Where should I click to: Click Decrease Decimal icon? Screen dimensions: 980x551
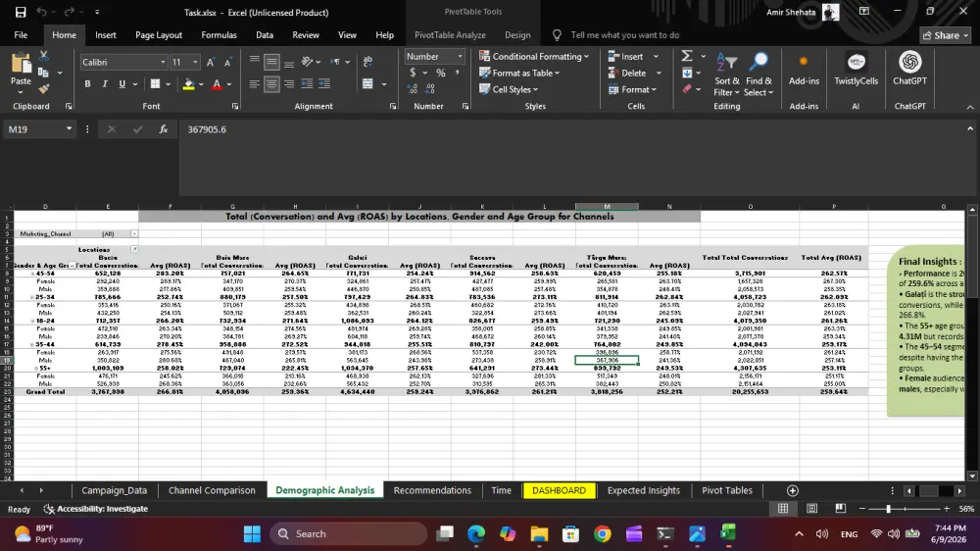coord(429,89)
